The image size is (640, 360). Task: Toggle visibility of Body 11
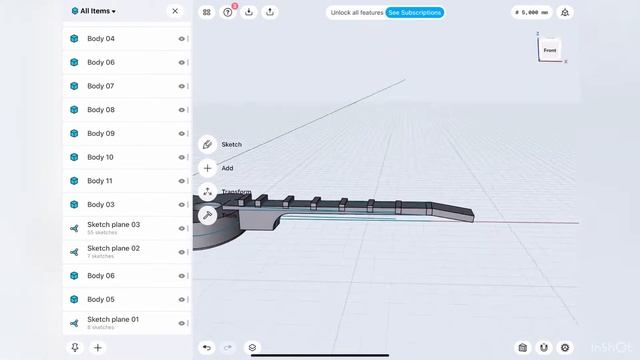[182, 181]
